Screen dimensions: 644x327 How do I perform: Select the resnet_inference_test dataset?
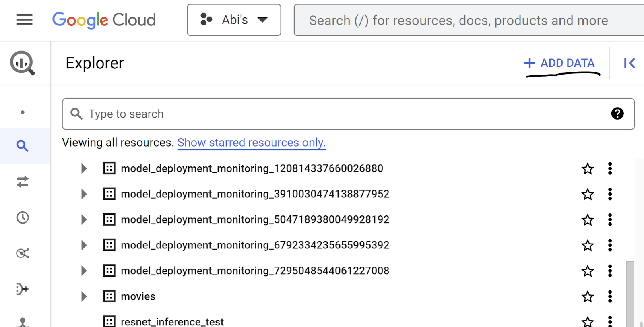172,321
